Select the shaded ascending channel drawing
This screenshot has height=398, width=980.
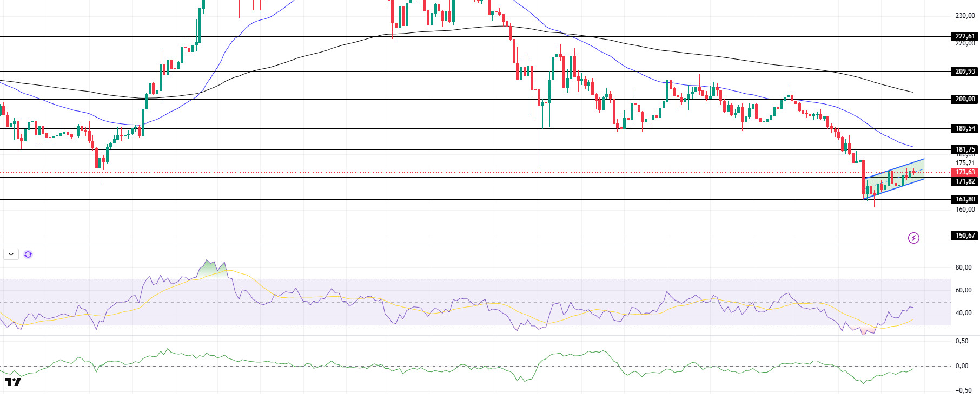[895, 179]
